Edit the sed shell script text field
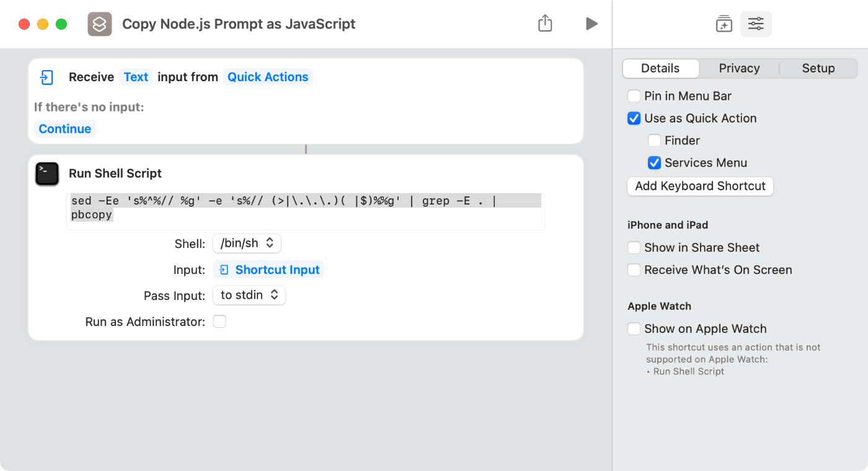 click(x=306, y=211)
